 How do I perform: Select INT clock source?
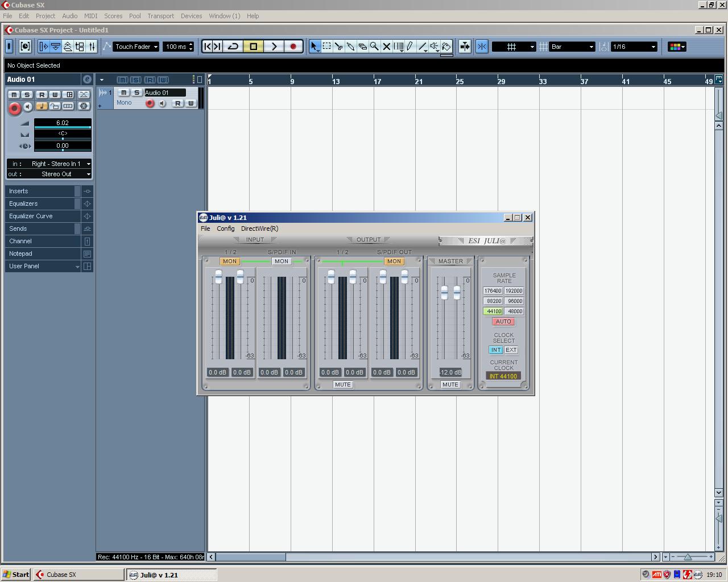tap(496, 350)
